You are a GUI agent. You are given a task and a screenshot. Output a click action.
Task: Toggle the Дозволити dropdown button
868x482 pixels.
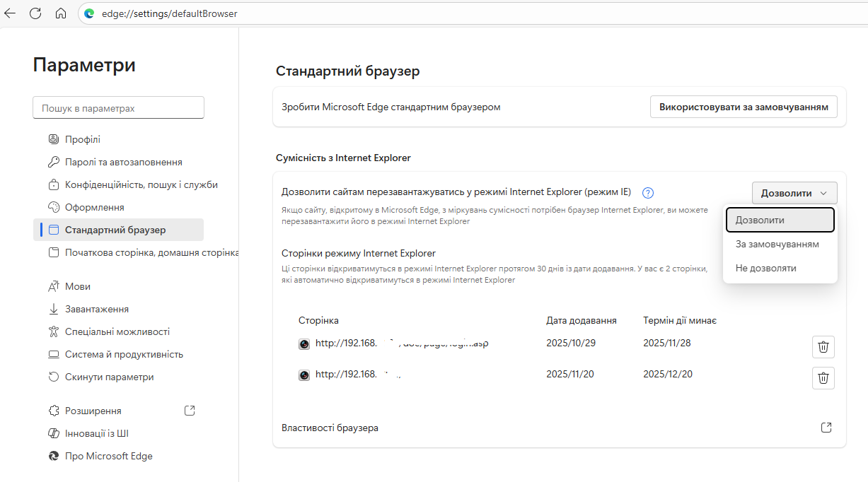pyautogui.click(x=794, y=193)
